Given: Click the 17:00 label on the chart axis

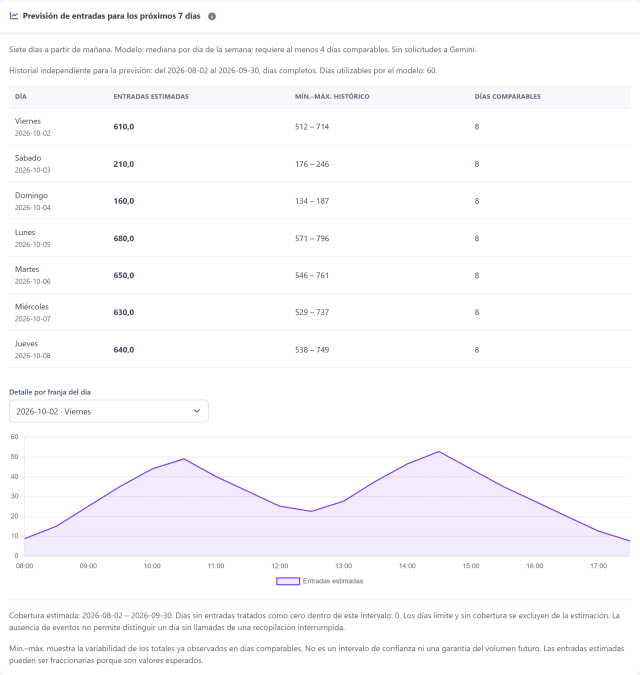Looking at the screenshot, I should (599, 566).
